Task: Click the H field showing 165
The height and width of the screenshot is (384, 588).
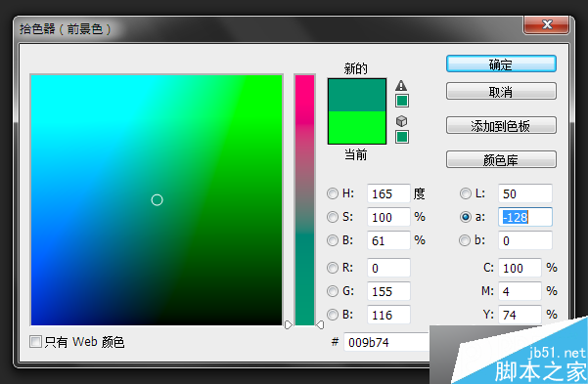Action: pyautogui.click(x=388, y=193)
